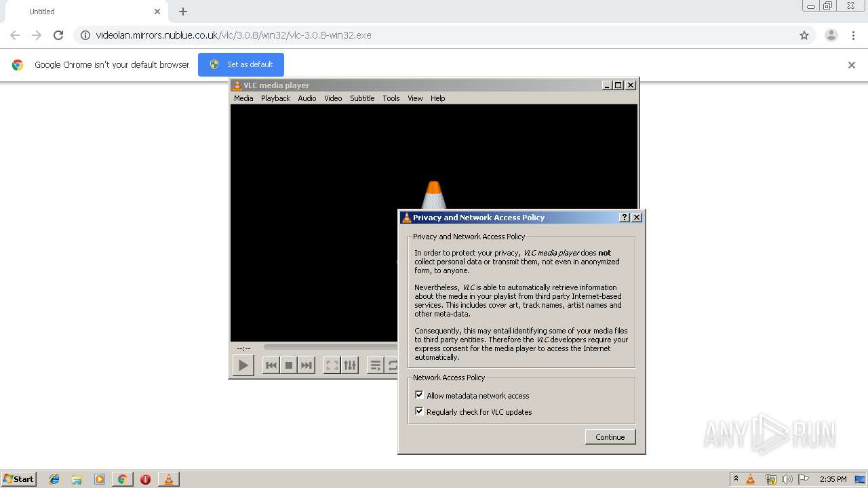Click Set as default button in Chrome
Image resolution: width=868 pixels, height=488 pixels.
click(241, 64)
